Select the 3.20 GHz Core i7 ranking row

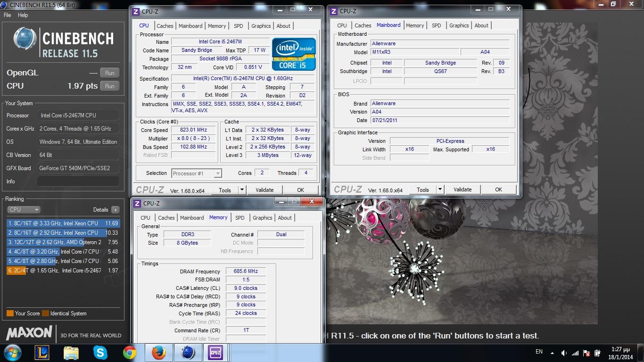63,252
